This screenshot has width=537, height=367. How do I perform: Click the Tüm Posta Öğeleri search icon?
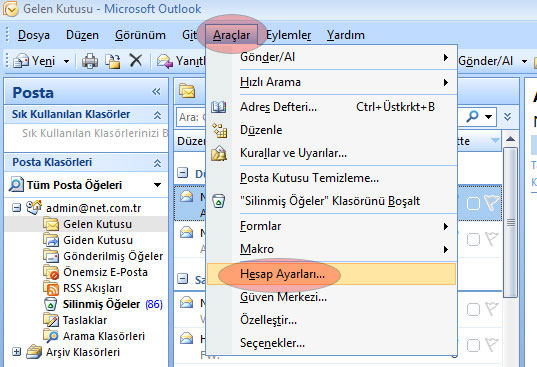tap(16, 185)
